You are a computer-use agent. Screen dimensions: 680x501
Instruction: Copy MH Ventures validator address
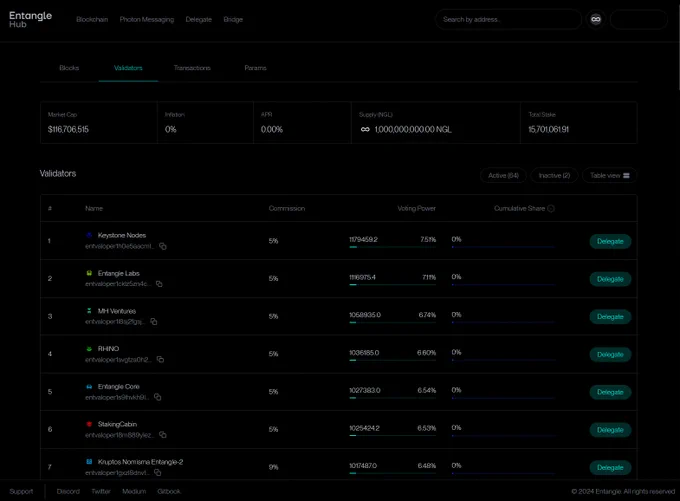coord(154,322)
